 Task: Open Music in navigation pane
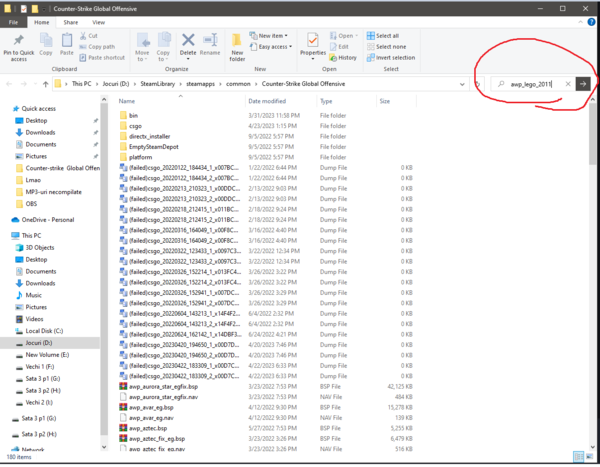coord(33,295)
